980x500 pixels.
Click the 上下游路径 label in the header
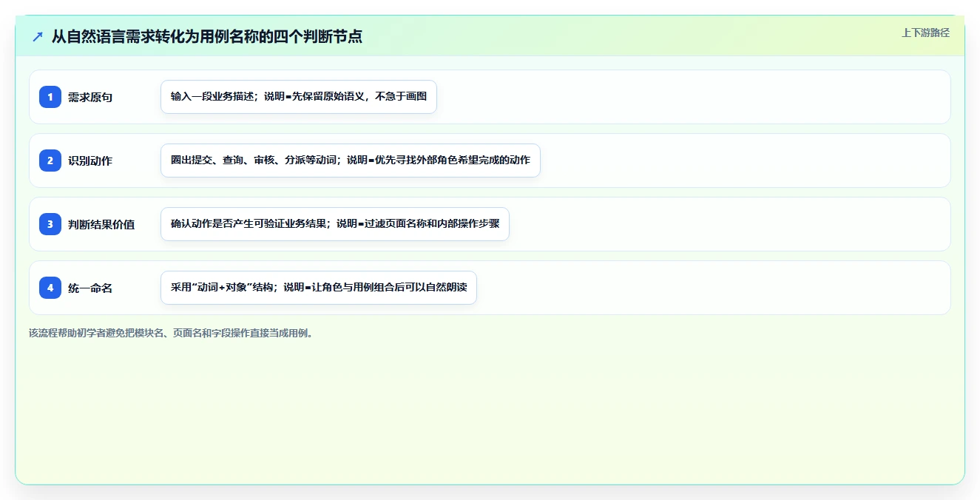pyautogui.click(x=925, y=33)
